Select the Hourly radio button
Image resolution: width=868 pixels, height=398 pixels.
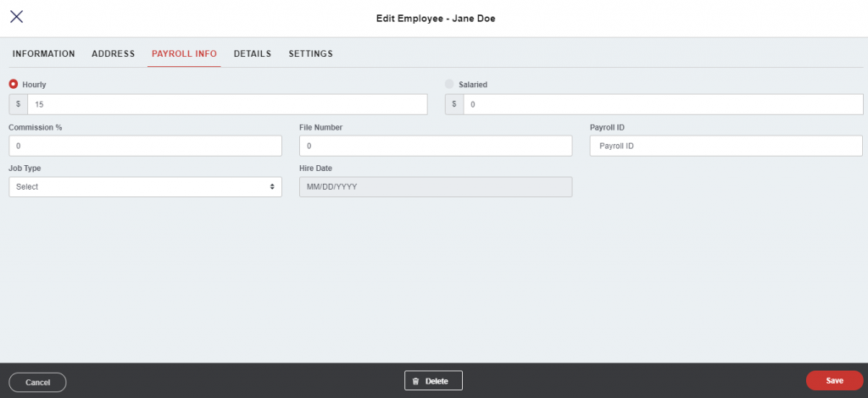pyautogui.click(x=14, y=85)
